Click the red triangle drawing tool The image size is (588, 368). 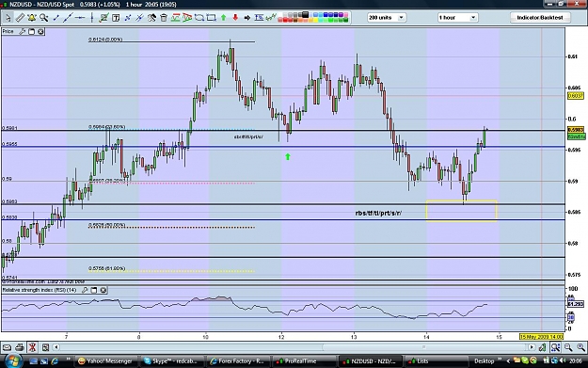click(187, 18)
